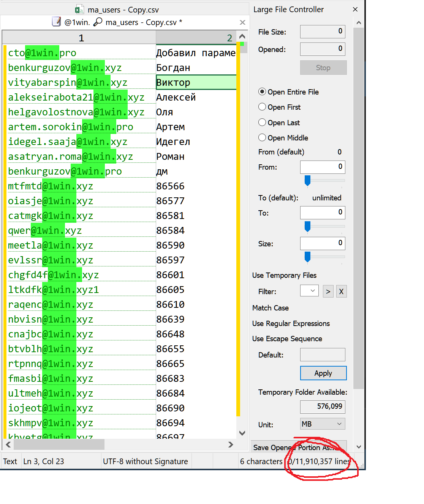Screen dimensions: 424x504
Task: Click the Size input field
Action: pos(323,243)
